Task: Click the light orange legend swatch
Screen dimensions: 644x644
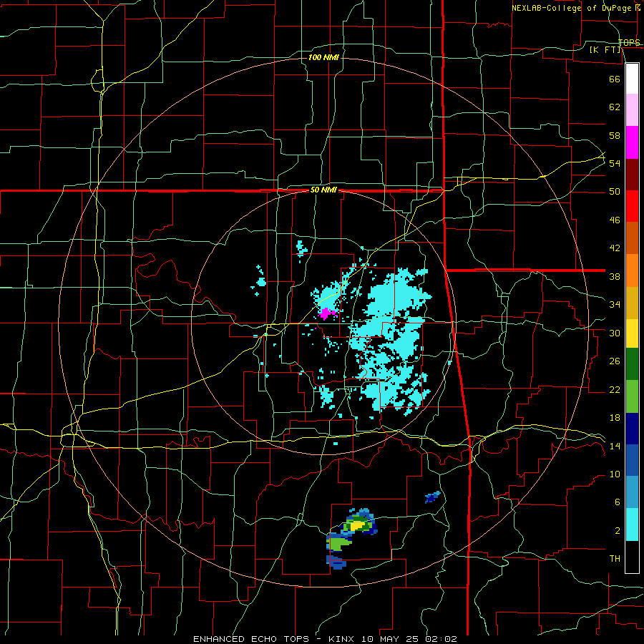Action: tap(632, 270)
